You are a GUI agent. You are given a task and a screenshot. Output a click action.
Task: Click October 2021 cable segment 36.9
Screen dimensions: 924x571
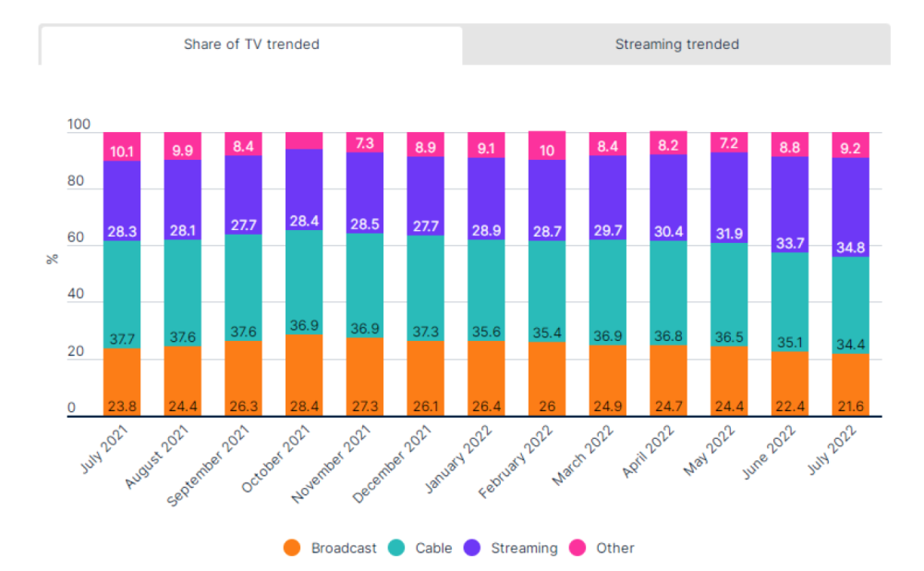pos(304,282)
